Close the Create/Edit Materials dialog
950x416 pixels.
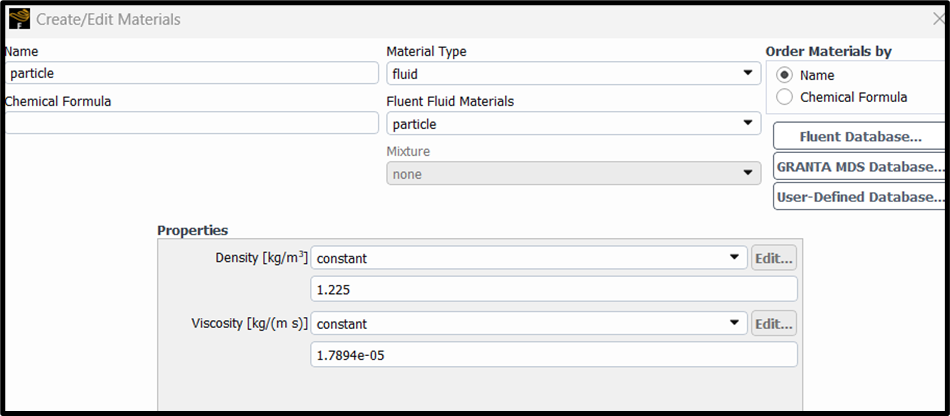(939, 19)
